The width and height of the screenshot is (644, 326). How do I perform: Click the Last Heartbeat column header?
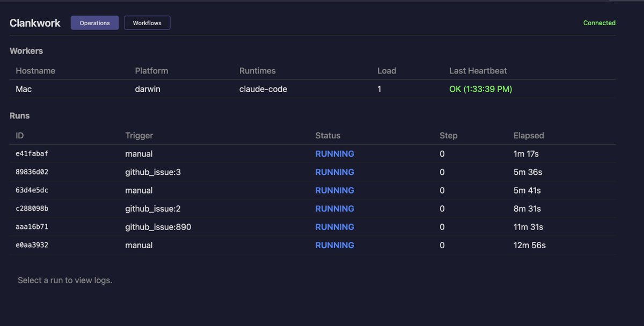tap(478, 71)
